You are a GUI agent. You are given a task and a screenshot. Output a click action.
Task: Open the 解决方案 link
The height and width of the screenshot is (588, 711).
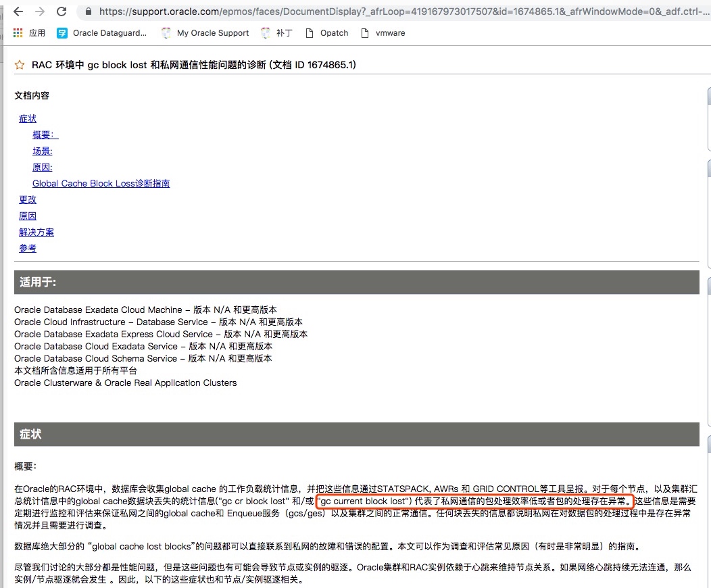(x=36, y=232)
